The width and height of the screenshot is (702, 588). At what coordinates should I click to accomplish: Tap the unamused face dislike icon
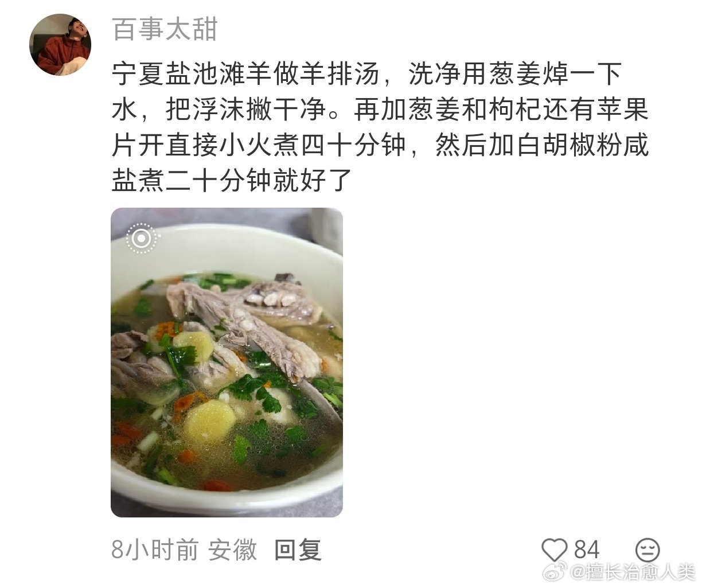[648, 550]
